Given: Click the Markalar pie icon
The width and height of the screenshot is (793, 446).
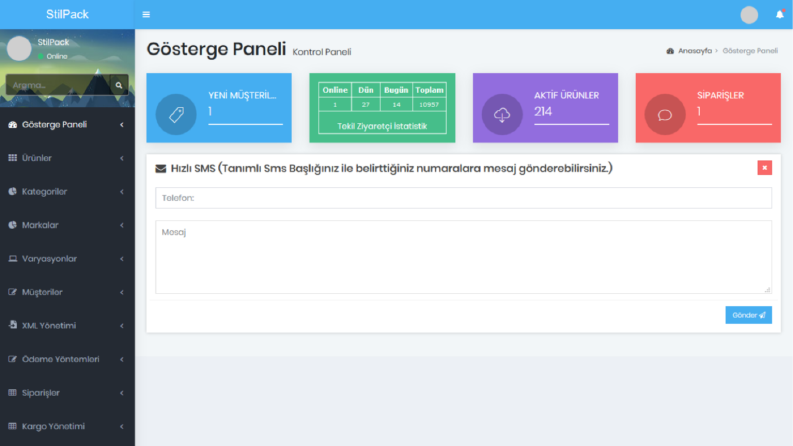Looking at the screenshot, I should 13,225.
